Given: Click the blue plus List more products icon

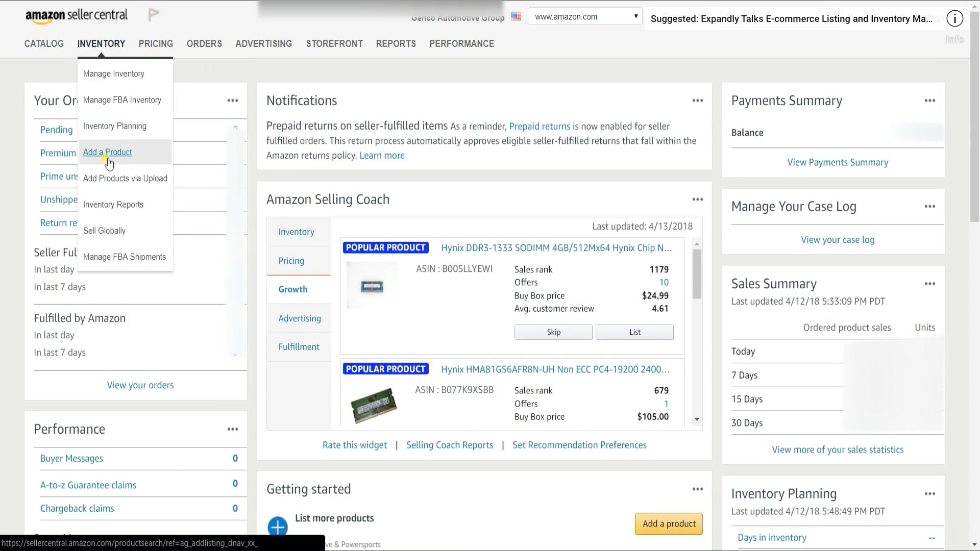Looking at the screenshot, I should click(x=278, y=527).
